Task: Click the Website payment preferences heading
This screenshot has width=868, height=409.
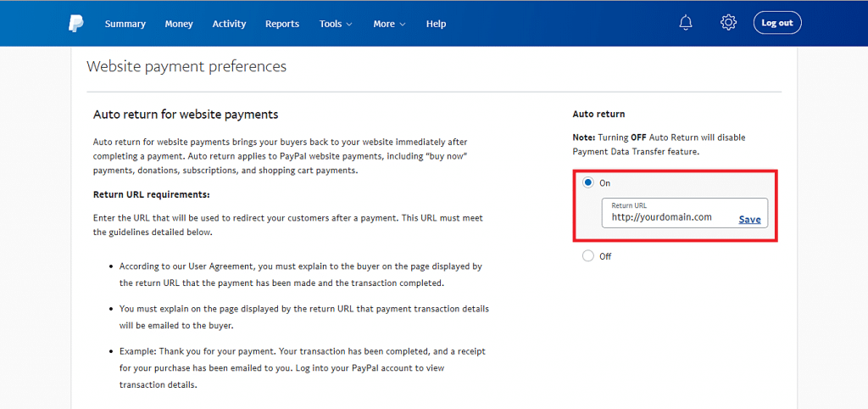Action: click(x=186, y=66)
